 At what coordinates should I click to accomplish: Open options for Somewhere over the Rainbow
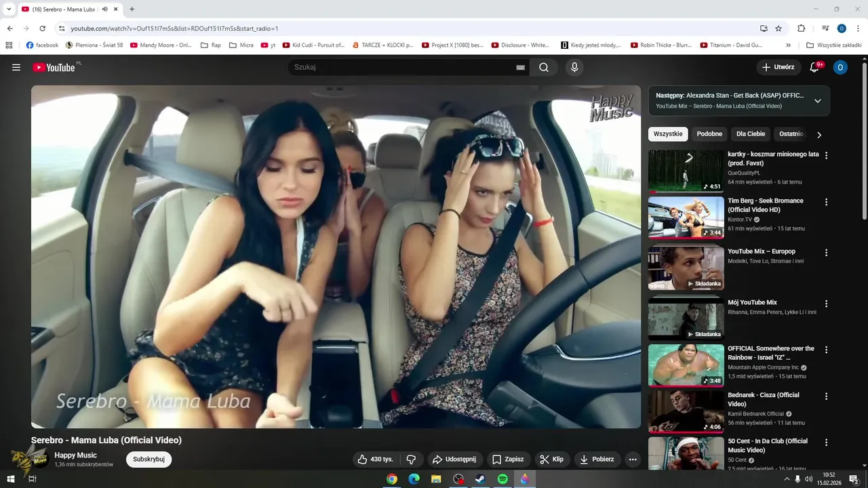tap(826, 350)
